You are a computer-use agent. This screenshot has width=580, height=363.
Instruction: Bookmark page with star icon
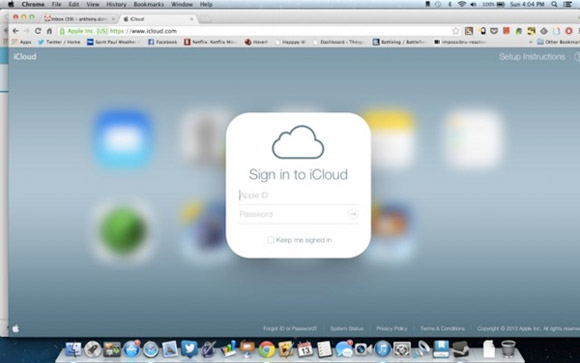455,31
